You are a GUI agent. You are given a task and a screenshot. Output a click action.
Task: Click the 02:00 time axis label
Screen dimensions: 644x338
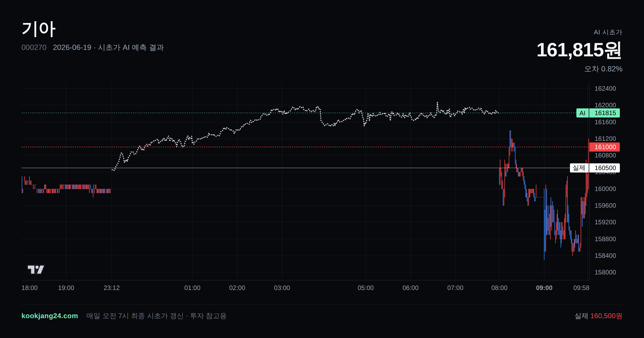coord(237,288)
